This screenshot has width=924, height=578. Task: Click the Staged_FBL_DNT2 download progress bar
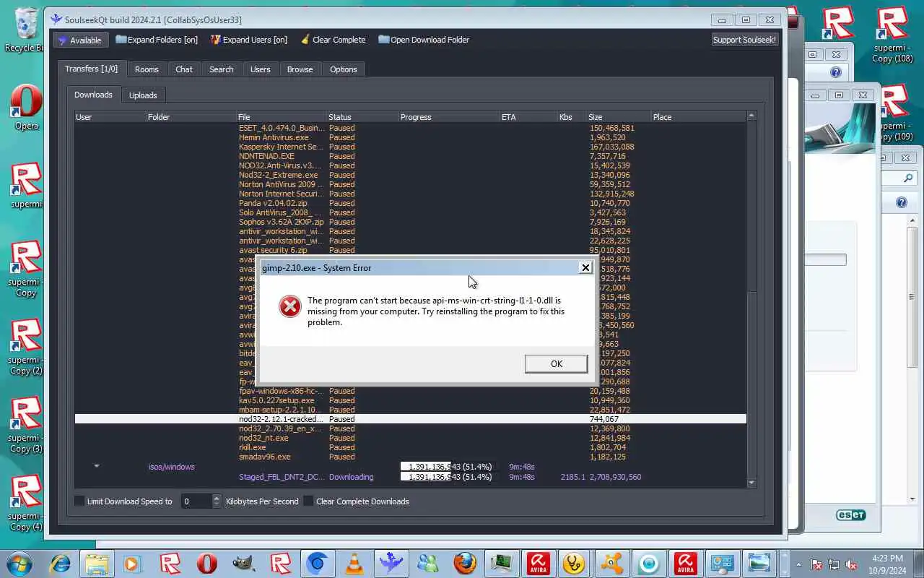click(450, 477)
